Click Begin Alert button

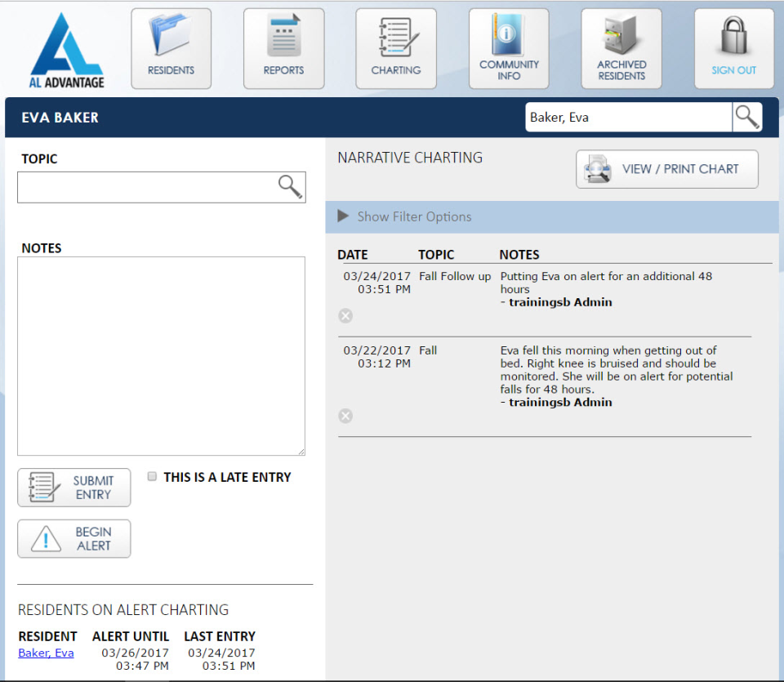[x=74, y=538]
